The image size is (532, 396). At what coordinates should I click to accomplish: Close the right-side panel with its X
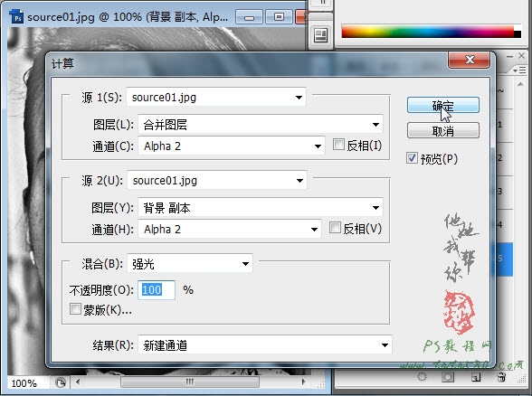pos(522,56)
